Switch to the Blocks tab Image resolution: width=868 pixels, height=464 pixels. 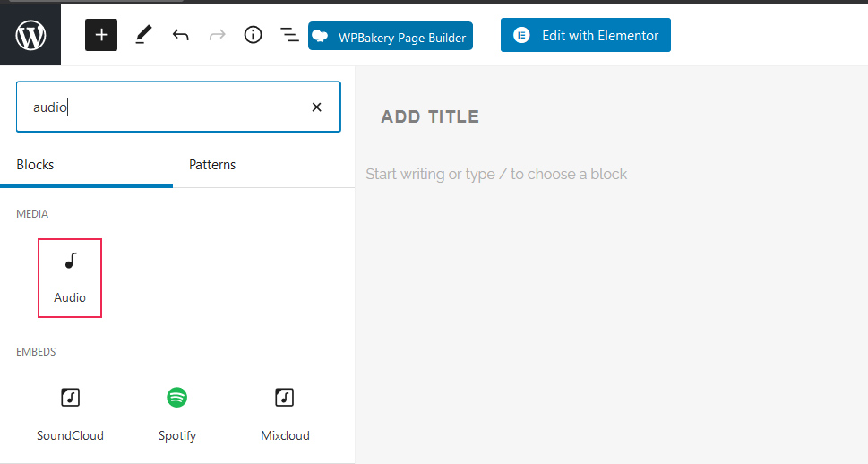(36, 165)
